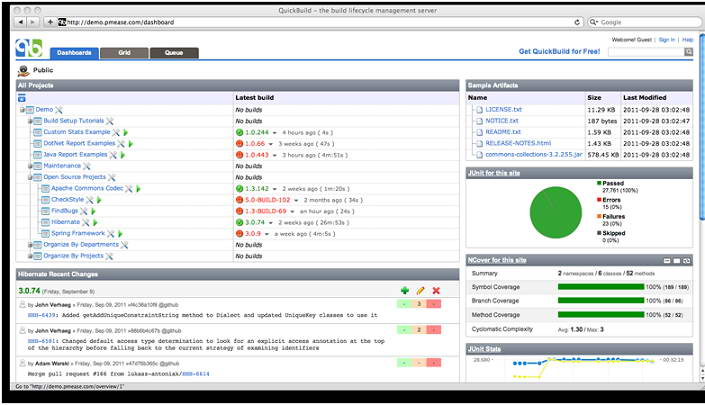Viewport: 705px width, 405px height.
Task: Click Get QuickBuild for Free link
Action: 559,52
